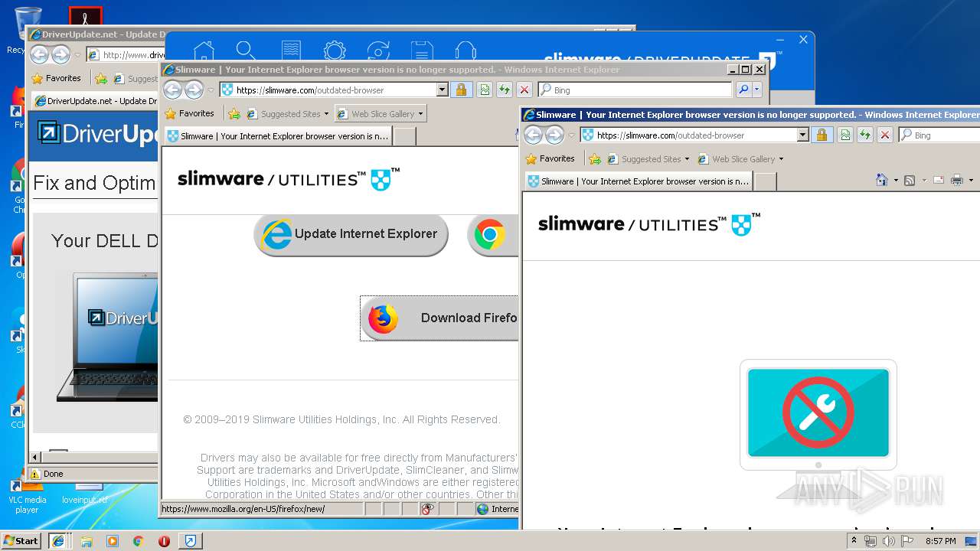This screenshot has width=980, height=551.
Task: Click the Chrome download button
Action: (x=492, y=234)
